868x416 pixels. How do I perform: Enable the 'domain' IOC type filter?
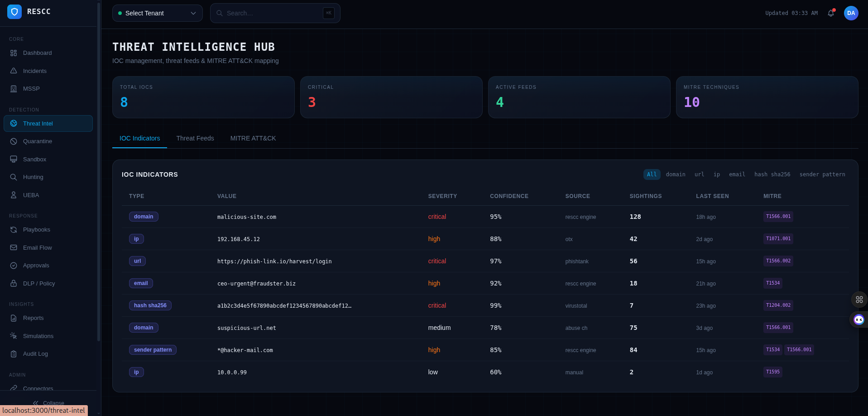[x=676, y=174]
